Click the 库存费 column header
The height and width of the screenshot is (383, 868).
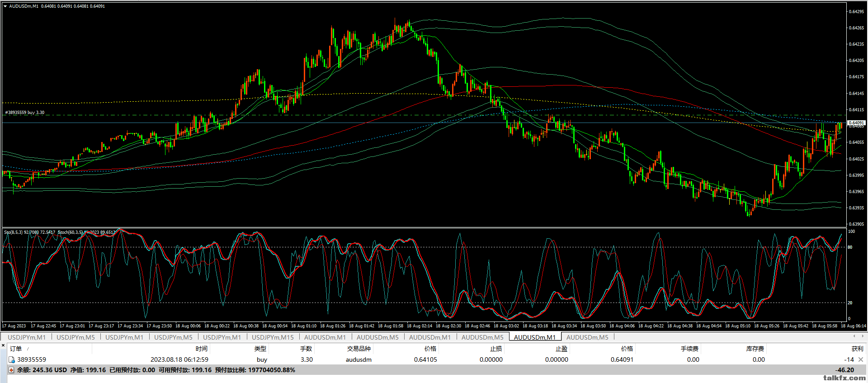point(755,349)
